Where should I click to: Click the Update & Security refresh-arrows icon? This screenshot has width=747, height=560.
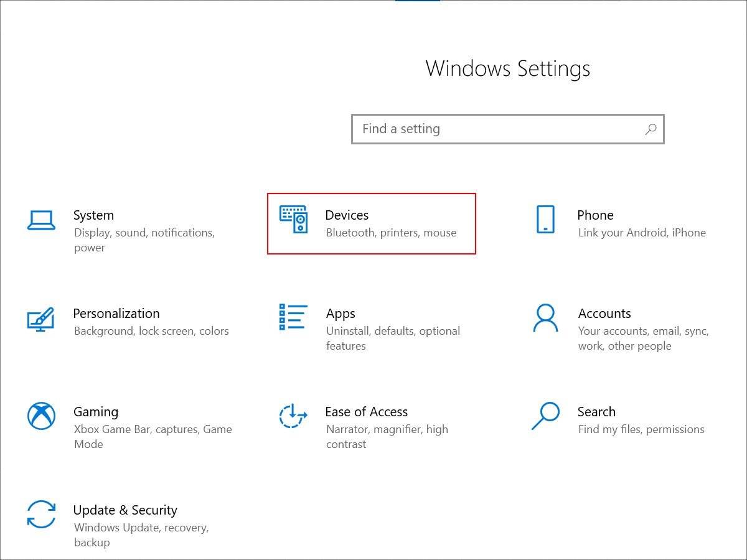click(42, 514)
